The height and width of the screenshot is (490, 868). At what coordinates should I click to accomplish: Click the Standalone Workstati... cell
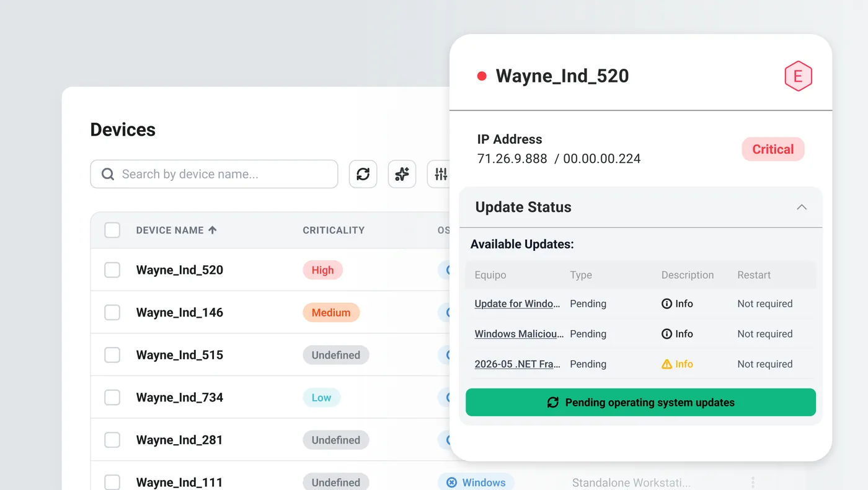coord(631,483)
